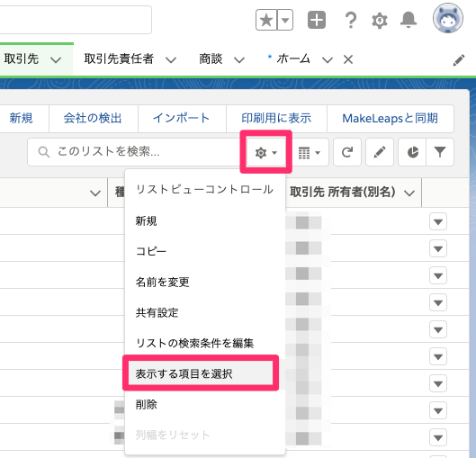
Task: Open row actions dropdown in sixth row
Action: click(437, 356)
